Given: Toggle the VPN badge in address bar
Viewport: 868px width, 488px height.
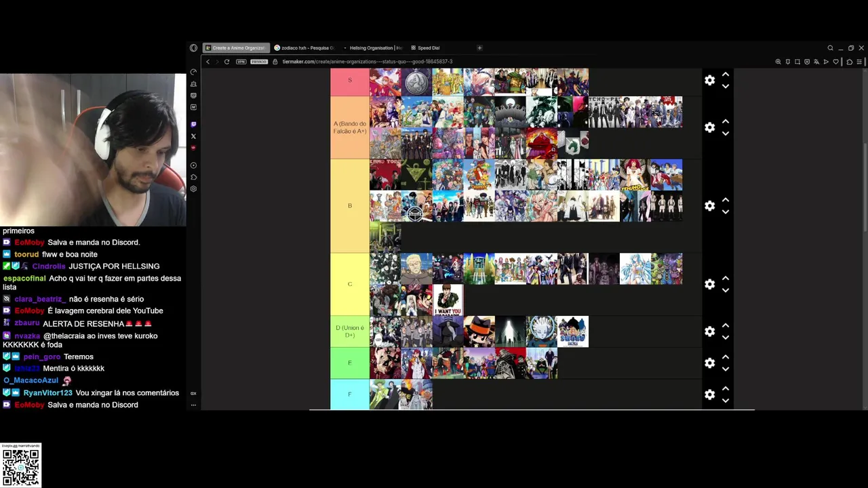Looking at the screenshot, I should pos(241,62).
